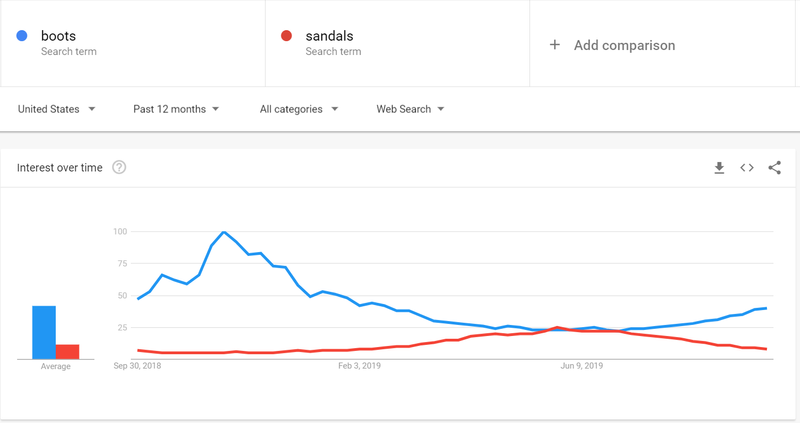
Task: Click the Feb 3, 2019 axis label
Action: pyautogui.click(x=360, y=367)
